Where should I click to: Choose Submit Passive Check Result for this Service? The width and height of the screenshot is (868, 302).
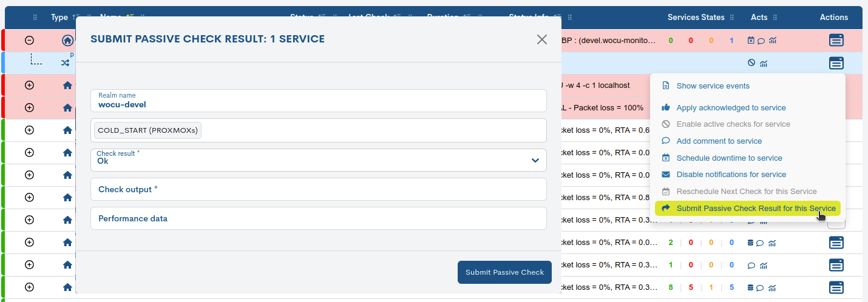coord(748,209)
